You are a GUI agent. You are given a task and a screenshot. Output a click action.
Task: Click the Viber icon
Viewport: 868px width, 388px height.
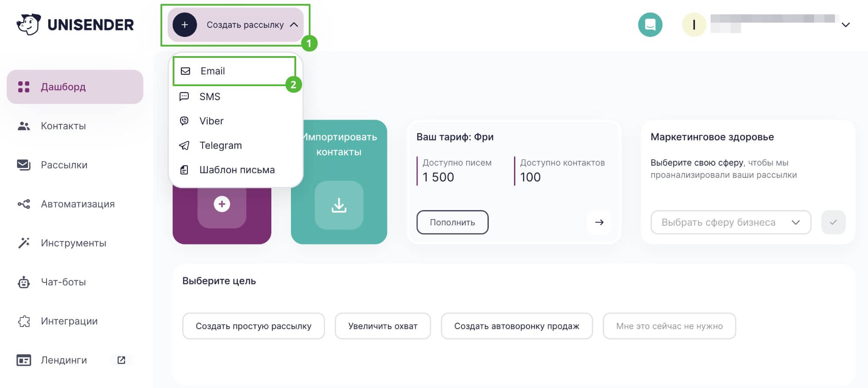tap(184, 121)
